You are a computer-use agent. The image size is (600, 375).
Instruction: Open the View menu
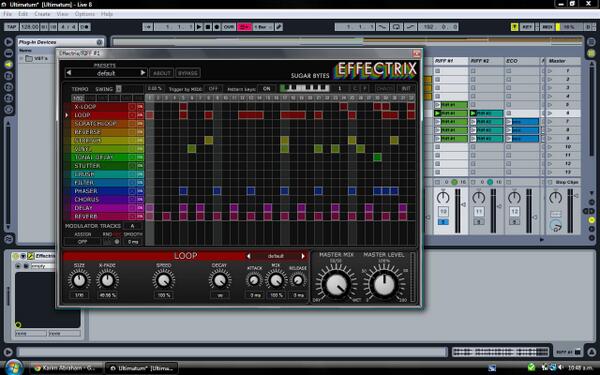tap(62, 14)
